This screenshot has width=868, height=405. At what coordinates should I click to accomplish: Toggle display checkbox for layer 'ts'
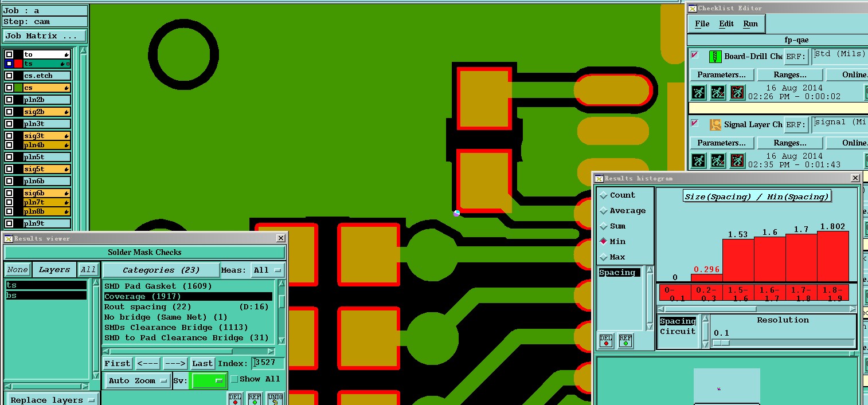[9, 64]
